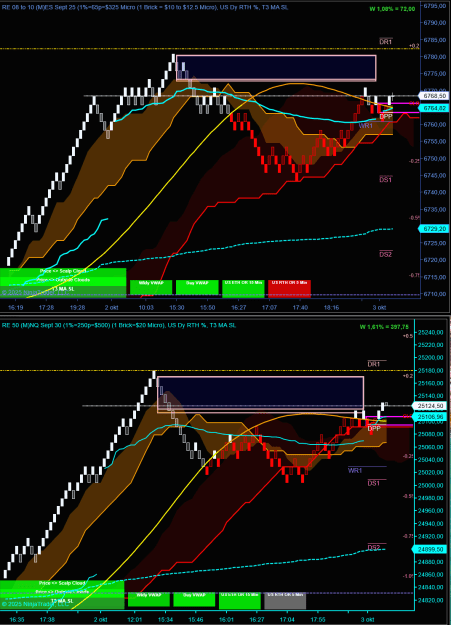Click the 25124,50 price marker
The width and height of the screenshot is (451, 625).
click(432, 406)
